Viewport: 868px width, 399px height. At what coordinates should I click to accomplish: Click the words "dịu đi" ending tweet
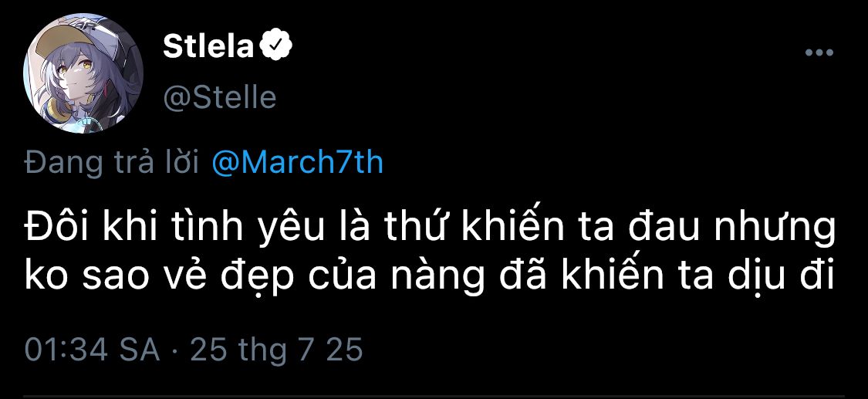785,277
